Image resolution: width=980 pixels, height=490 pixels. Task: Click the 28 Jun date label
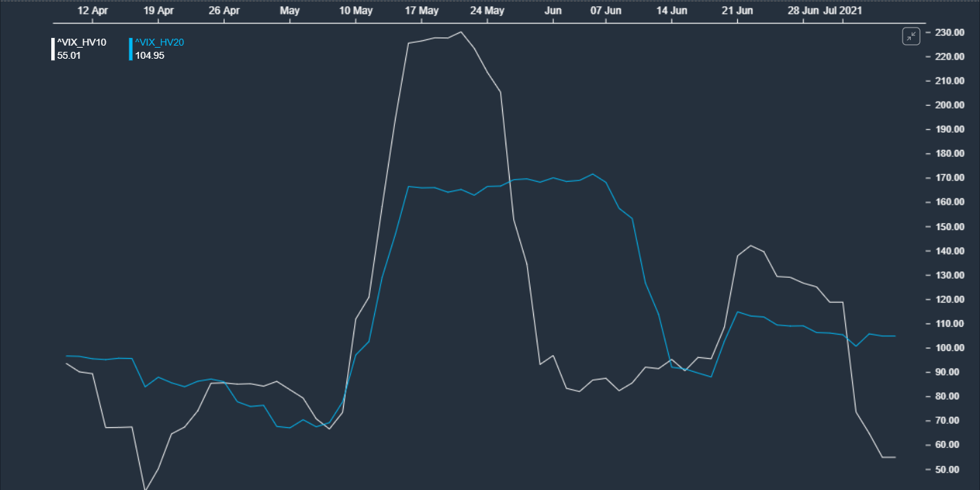pos(803,11)
